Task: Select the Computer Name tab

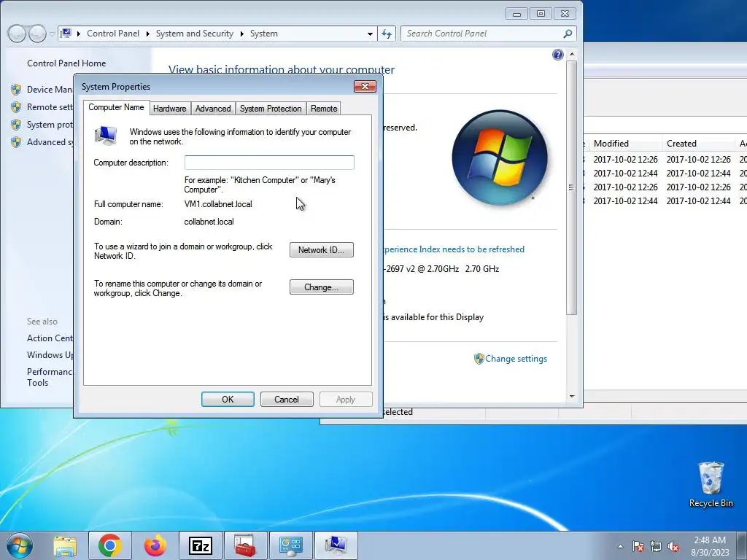Action: point(116,107)
